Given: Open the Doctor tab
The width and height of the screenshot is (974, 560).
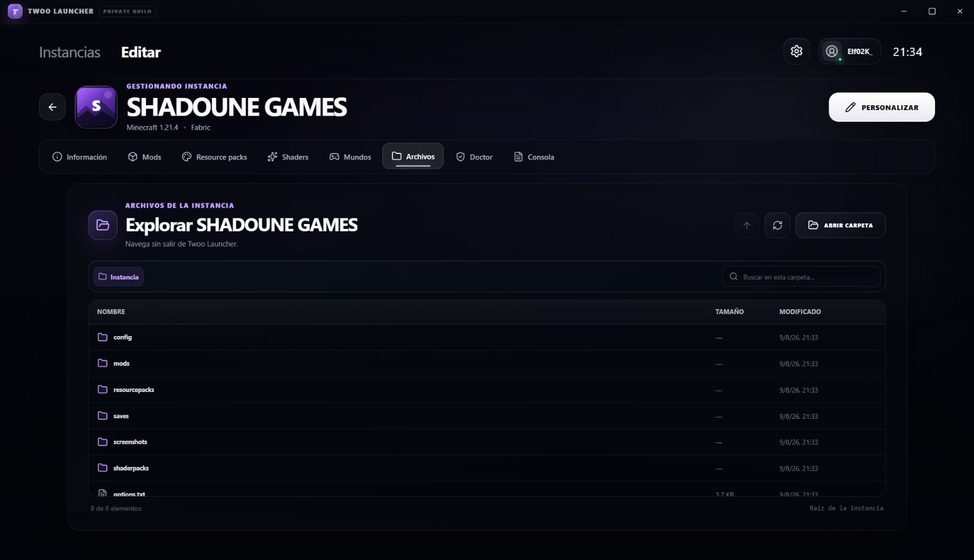Looking at the screenshot, I should pos(474,157).
